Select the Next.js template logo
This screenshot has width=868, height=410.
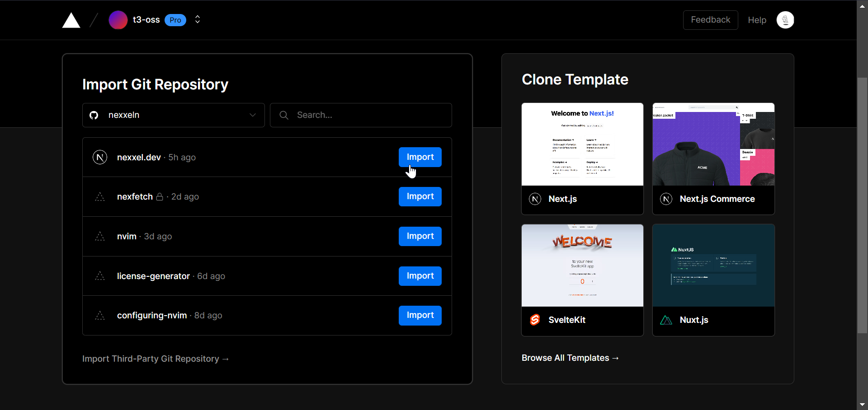(534, 199)
